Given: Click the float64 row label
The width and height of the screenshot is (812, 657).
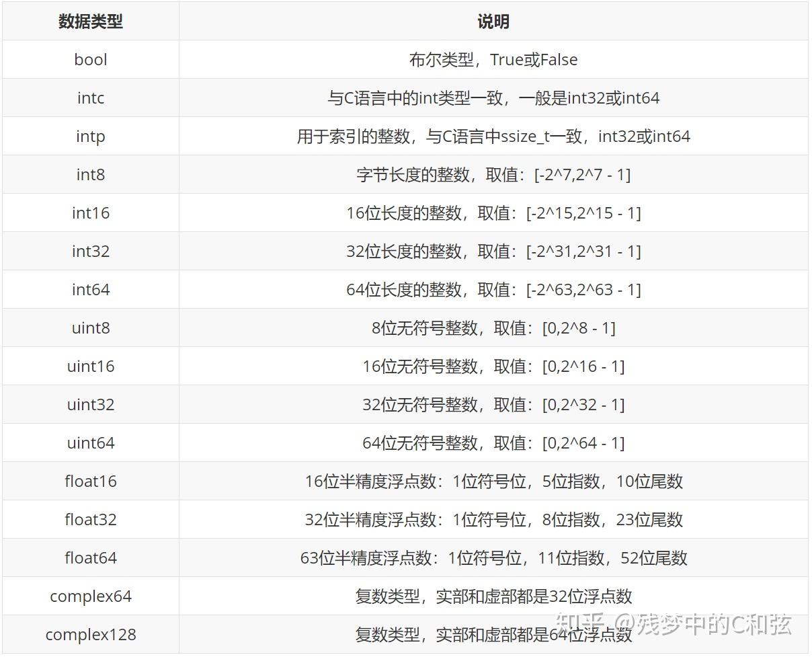Looking at the screenshot, I should point(89,557).
